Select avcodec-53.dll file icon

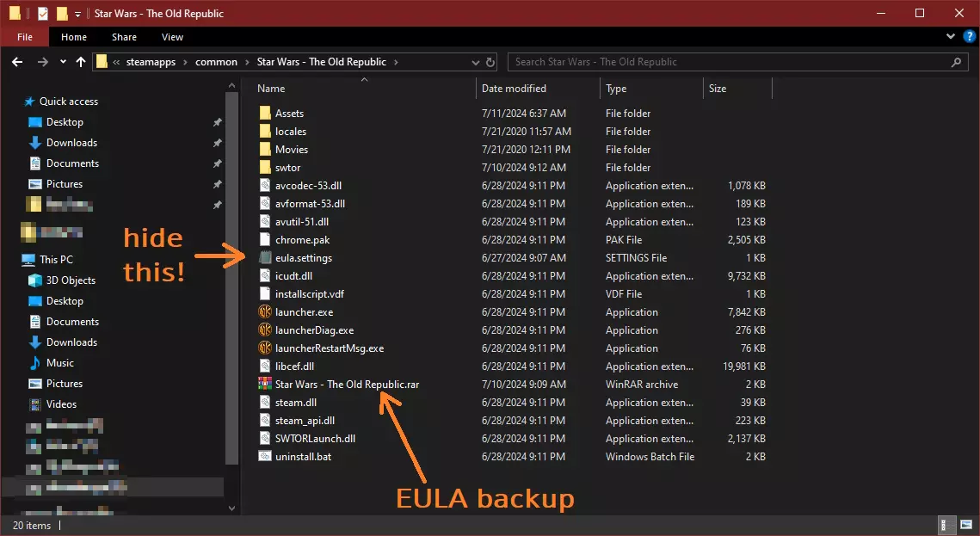(265, 186)
